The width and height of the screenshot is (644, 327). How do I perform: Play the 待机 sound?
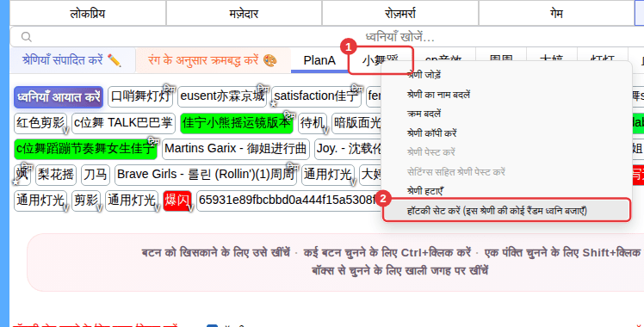[313, 123]
